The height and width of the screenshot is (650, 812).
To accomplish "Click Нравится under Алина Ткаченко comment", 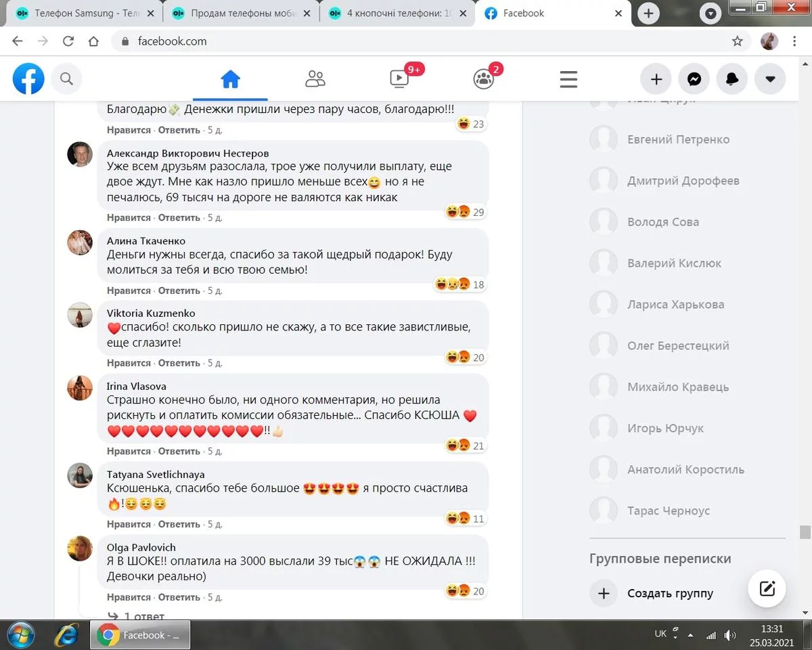I will coord(129,290).
